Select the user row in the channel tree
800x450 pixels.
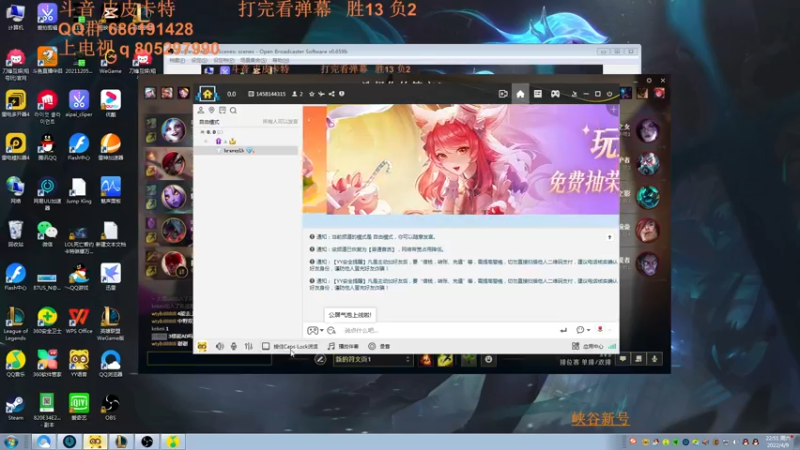click(x=246, y=151)
